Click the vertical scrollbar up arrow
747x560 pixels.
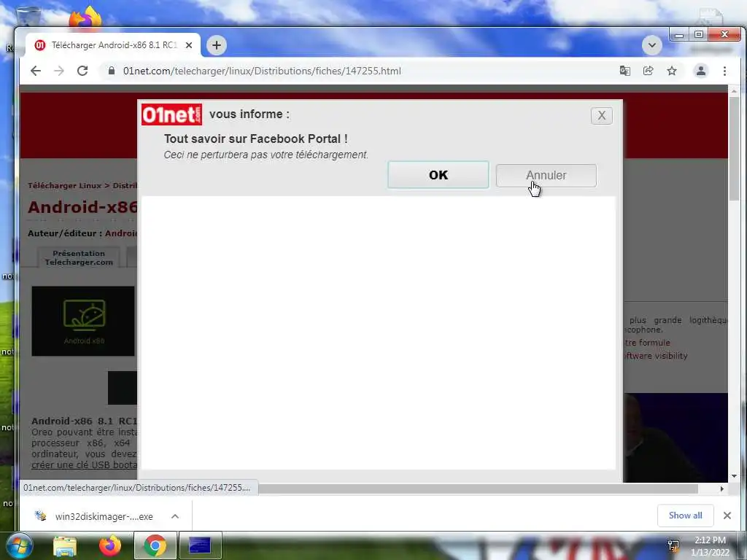[x=734, y=90]
